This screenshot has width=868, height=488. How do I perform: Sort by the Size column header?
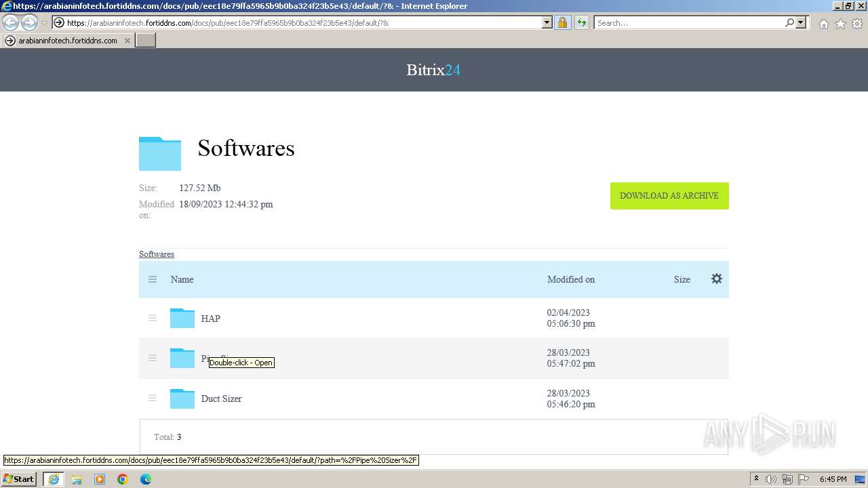pyautogui.click(x=682, y=279)
